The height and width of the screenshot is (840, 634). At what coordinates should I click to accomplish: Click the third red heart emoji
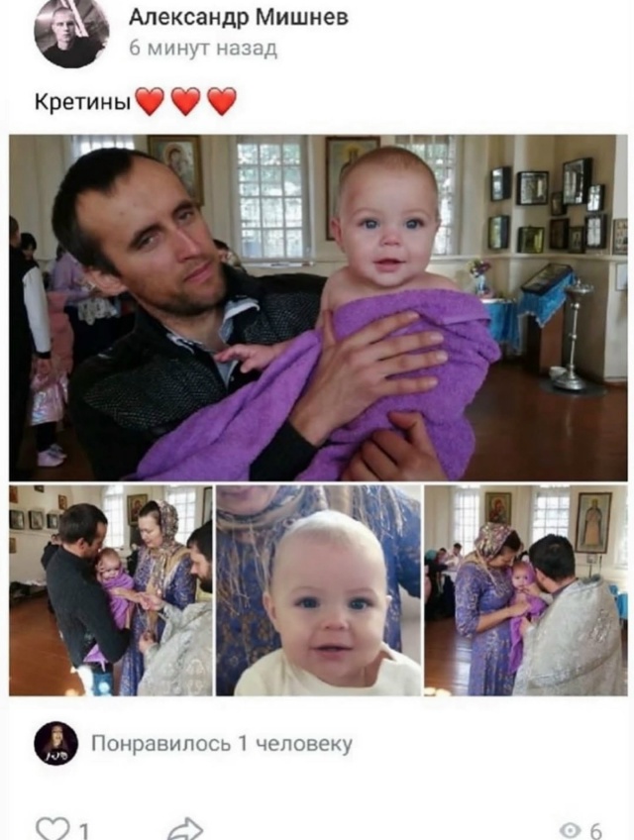click(221, 101)
